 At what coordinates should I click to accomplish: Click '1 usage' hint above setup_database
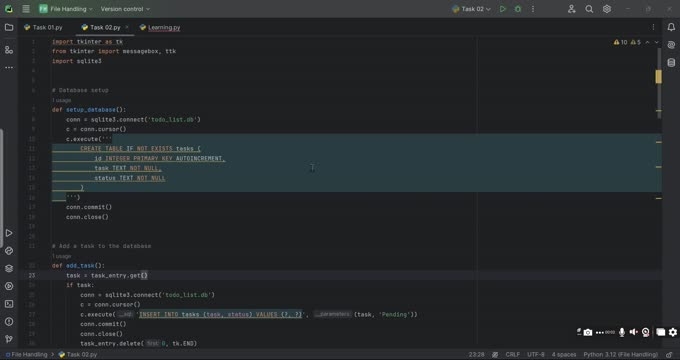coord(61,100)
